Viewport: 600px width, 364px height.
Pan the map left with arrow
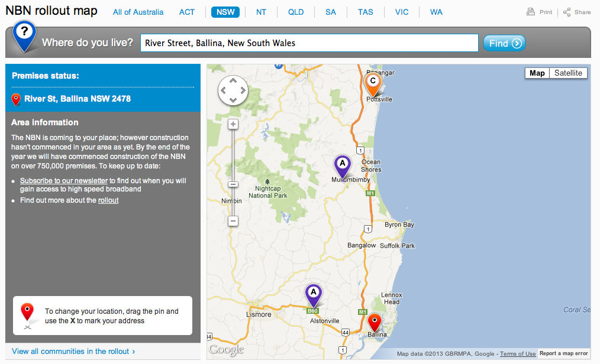(224, 90)
